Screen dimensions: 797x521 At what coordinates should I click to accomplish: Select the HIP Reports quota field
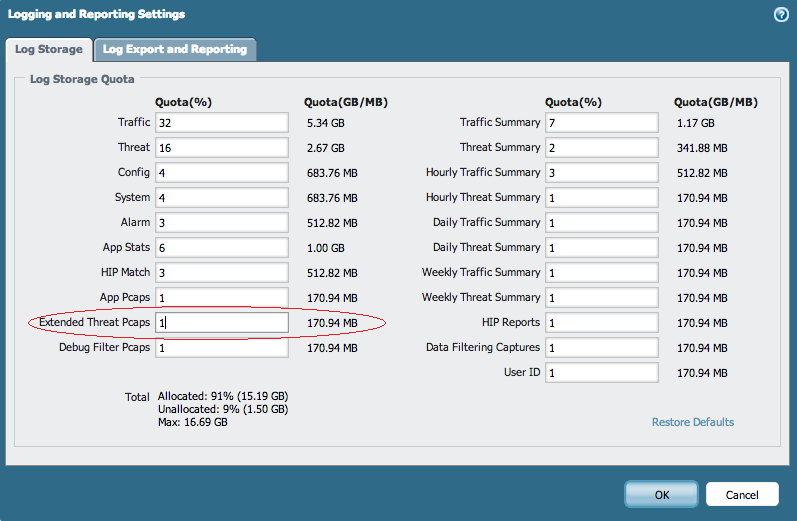601,323
